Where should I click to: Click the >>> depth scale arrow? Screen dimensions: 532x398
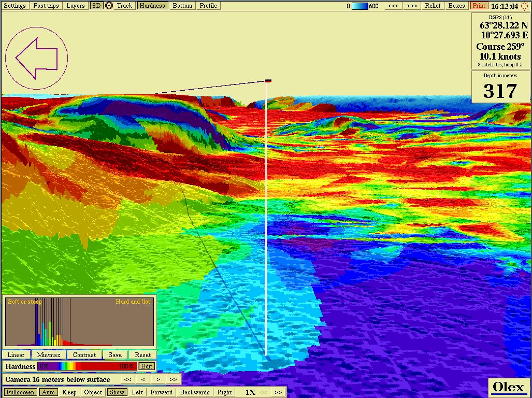pos(412,6)
